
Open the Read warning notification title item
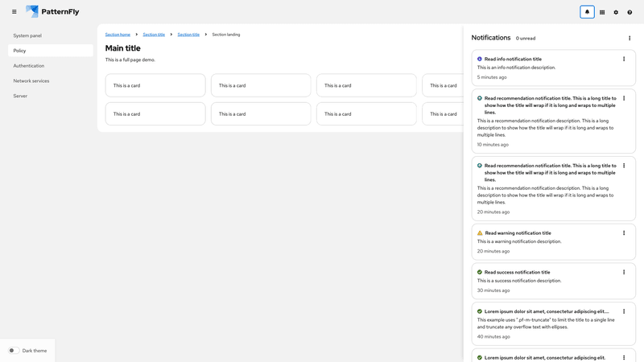tap(518, 233)
